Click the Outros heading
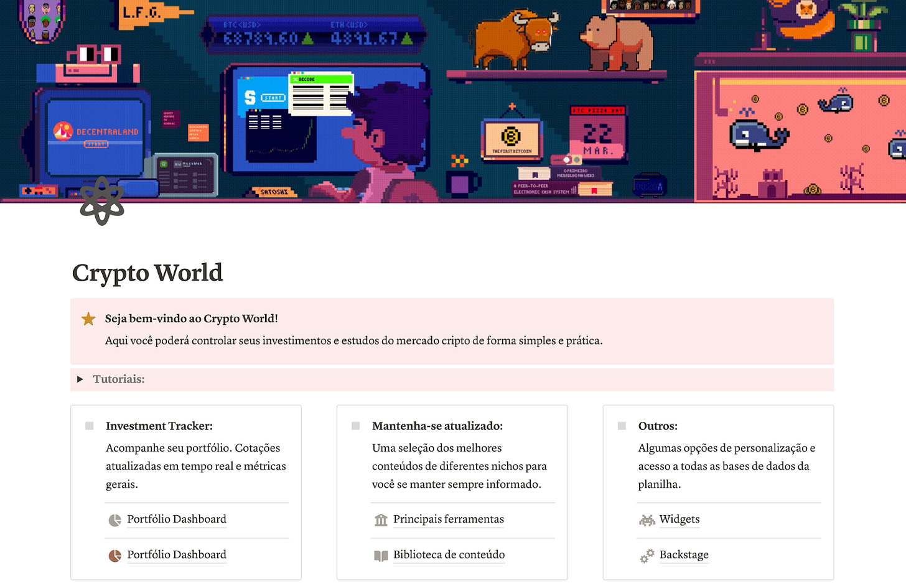 [x=658, y=426]
